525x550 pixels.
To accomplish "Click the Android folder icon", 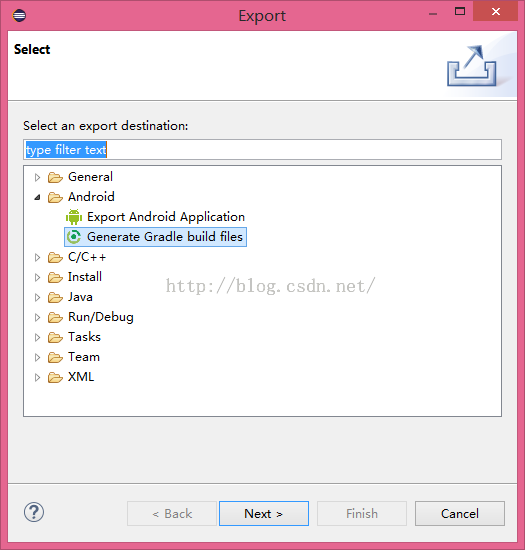I will coord(55,197).
